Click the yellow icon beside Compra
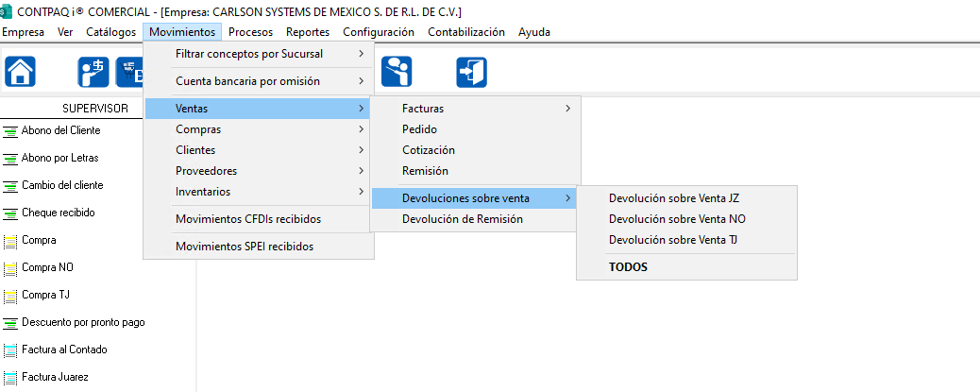 point(10,241)
